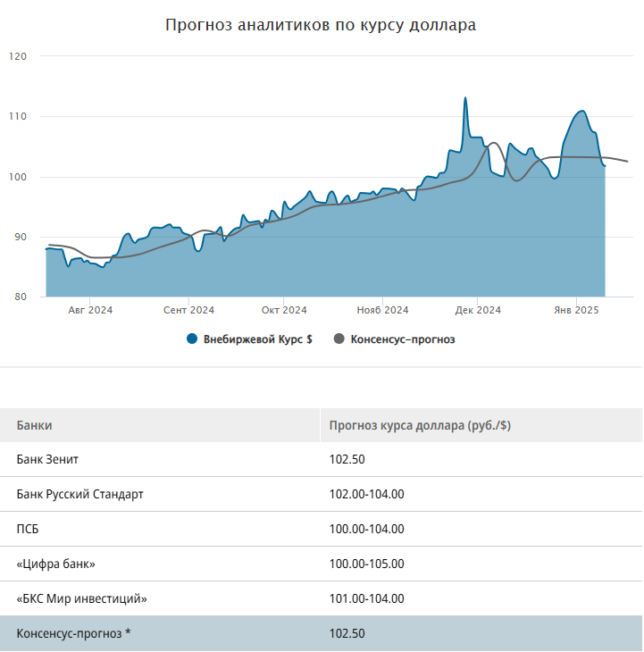This screenshot has height=652, width=644.
Task: Click the highest dollar rate peak before Дек 2024
Action: tap(465, 98)
